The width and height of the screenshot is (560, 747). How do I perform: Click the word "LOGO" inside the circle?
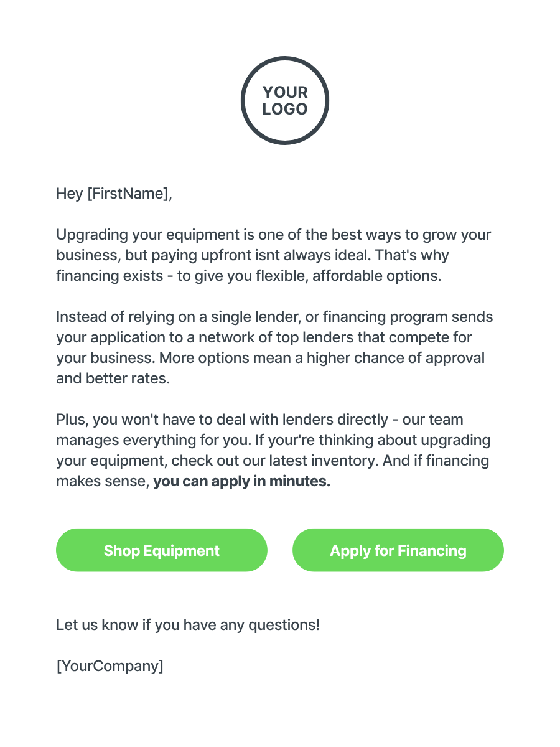click(285, 109)
